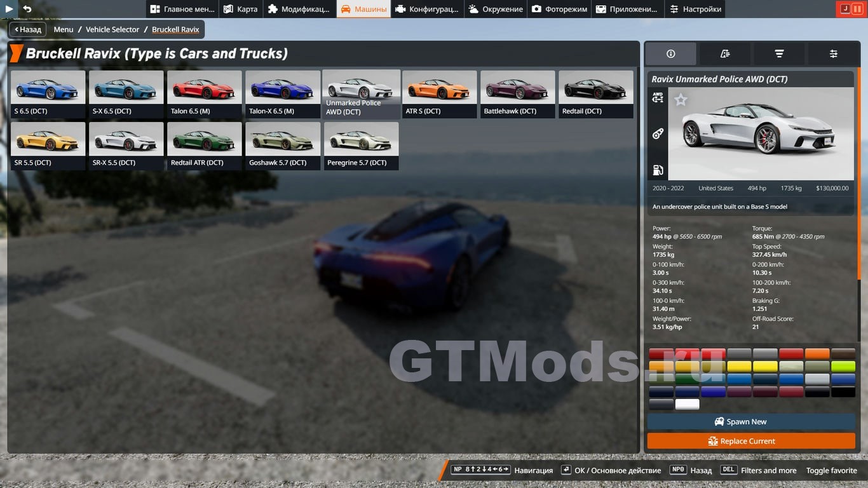Open the Карта menu tab
Viewport: 868px width, 488px height.
[241, 9]
